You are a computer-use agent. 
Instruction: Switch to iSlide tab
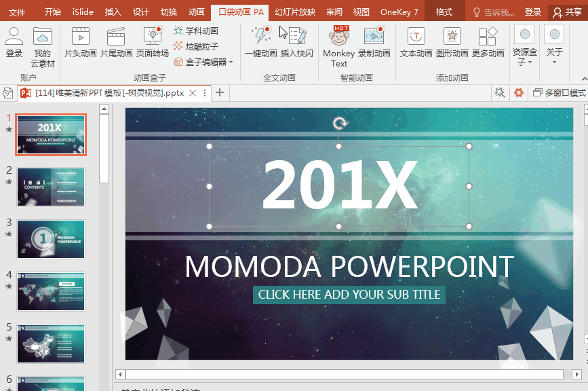83,12
